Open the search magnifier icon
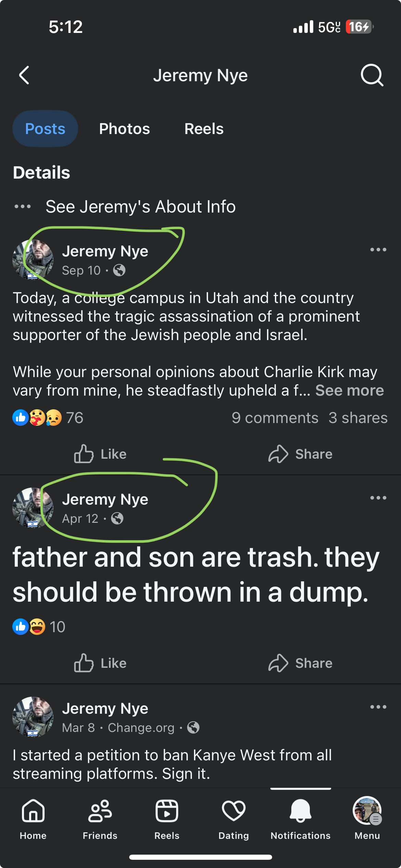This screenshot has height=868, width=401. [372, 75]
